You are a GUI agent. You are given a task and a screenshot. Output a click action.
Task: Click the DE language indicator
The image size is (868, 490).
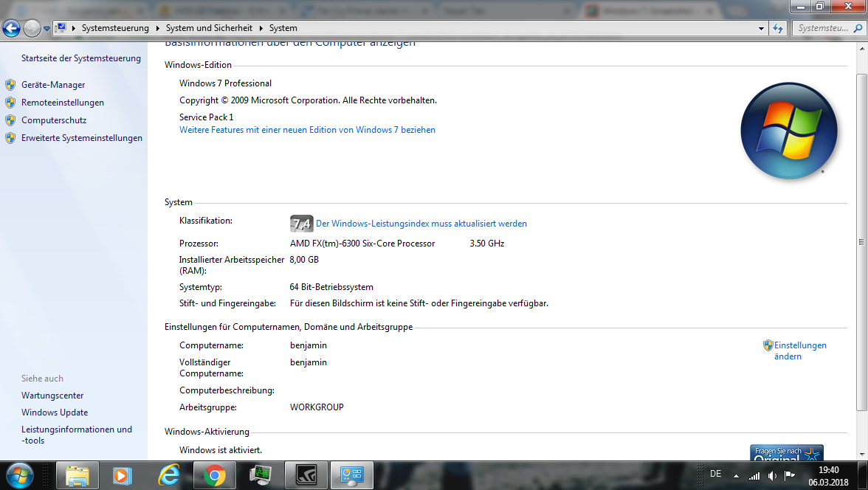pos(716,474)
